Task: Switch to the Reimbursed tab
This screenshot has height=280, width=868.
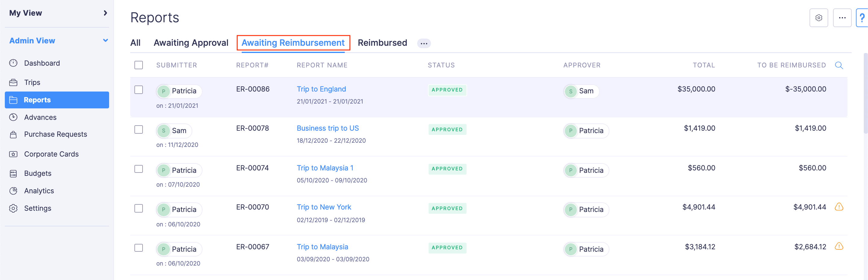Action: click(382, 43)
